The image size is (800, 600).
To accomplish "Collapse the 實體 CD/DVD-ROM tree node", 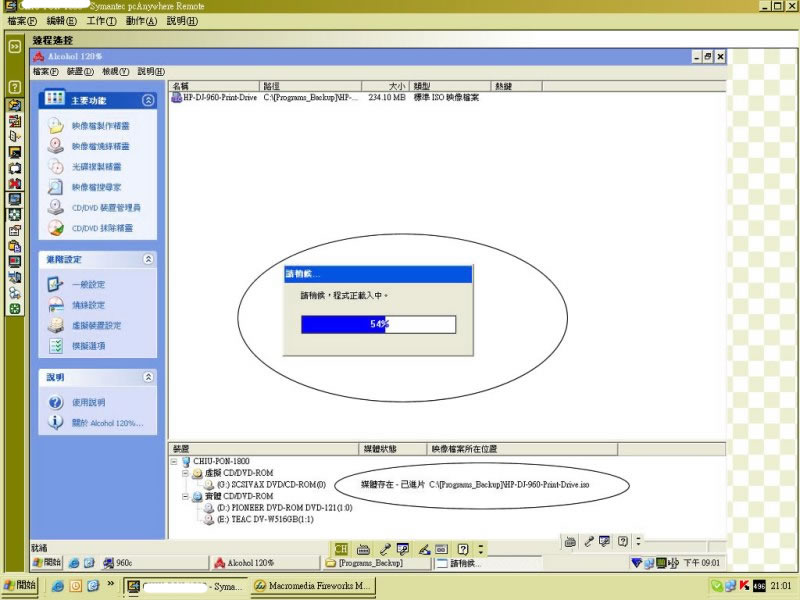I will (186, 496).
